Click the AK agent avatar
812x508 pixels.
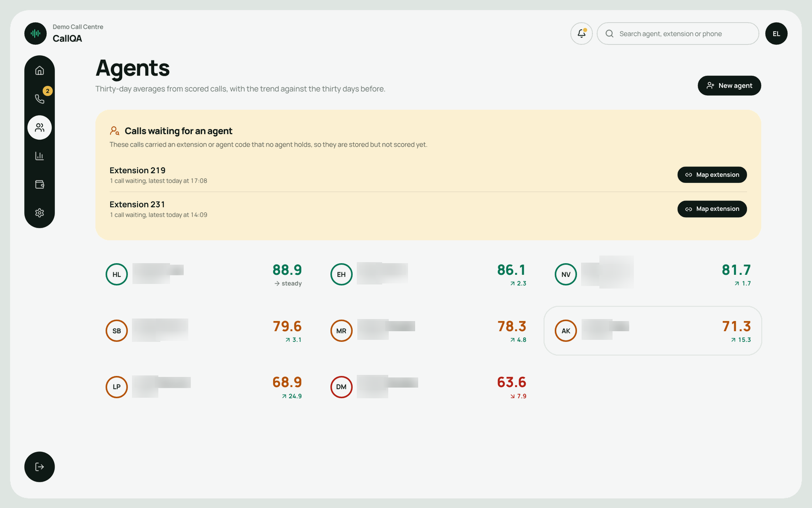click(x=566, y=331)
